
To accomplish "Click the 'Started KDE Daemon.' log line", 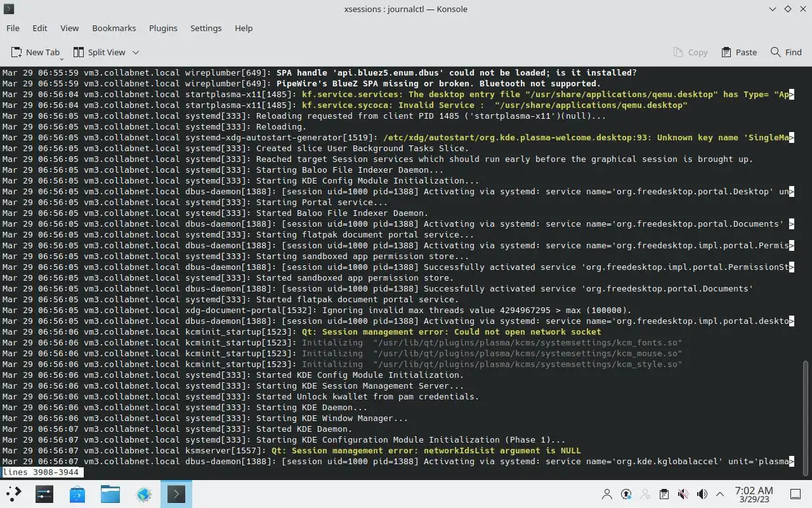I will [177, 429].
